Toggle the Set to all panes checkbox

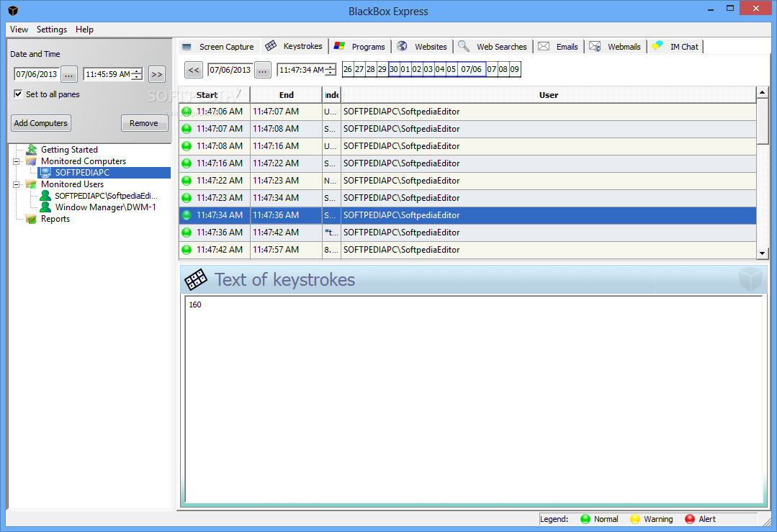(18, 94)
